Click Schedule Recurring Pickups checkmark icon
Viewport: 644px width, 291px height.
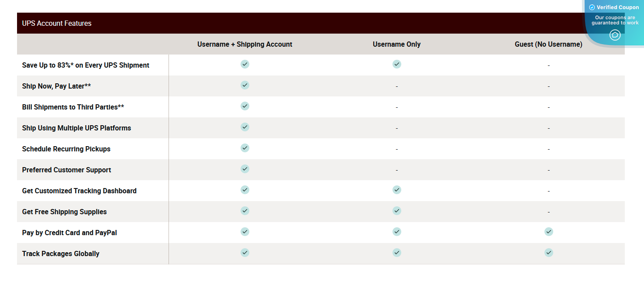click(245, 148)
